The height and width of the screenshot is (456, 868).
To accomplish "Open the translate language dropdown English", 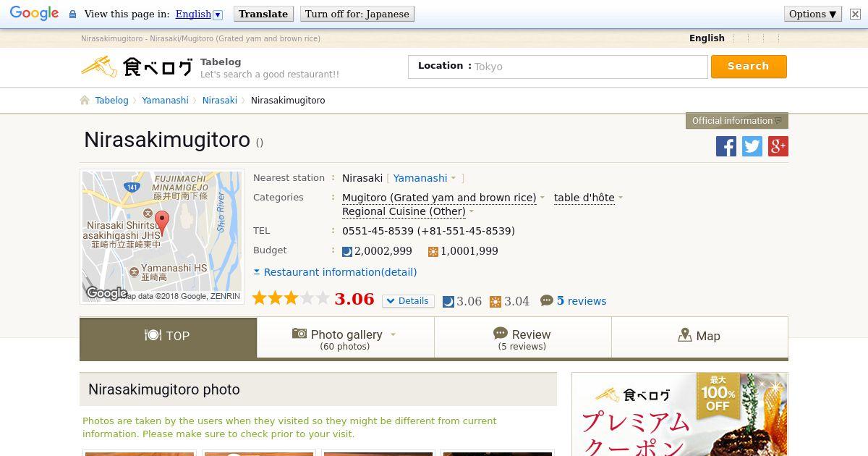I will click(199, 14).
